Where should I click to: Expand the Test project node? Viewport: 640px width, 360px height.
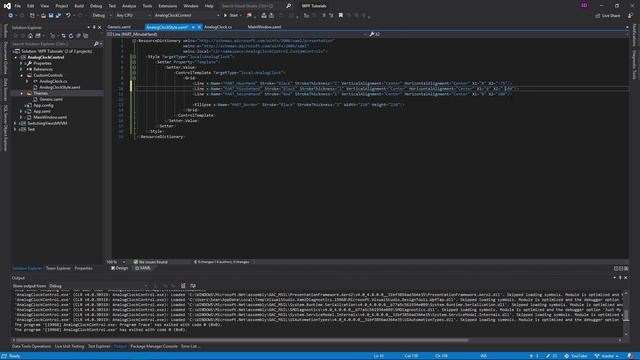click(x=15, y=129)
